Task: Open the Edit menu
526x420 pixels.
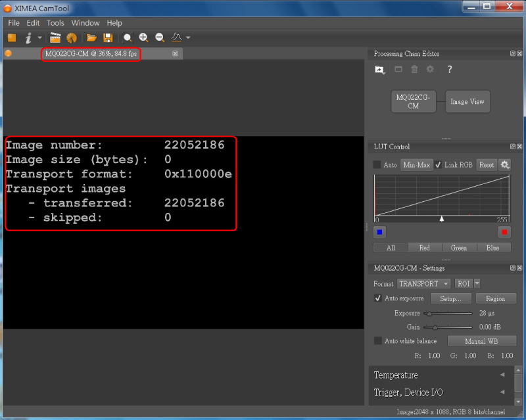Action: [34, 23]
